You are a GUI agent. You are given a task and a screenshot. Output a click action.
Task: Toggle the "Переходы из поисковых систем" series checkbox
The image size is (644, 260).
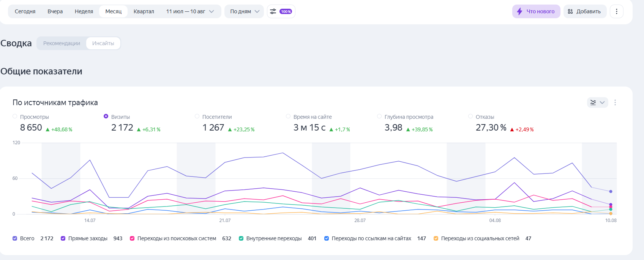click(132, 238)
